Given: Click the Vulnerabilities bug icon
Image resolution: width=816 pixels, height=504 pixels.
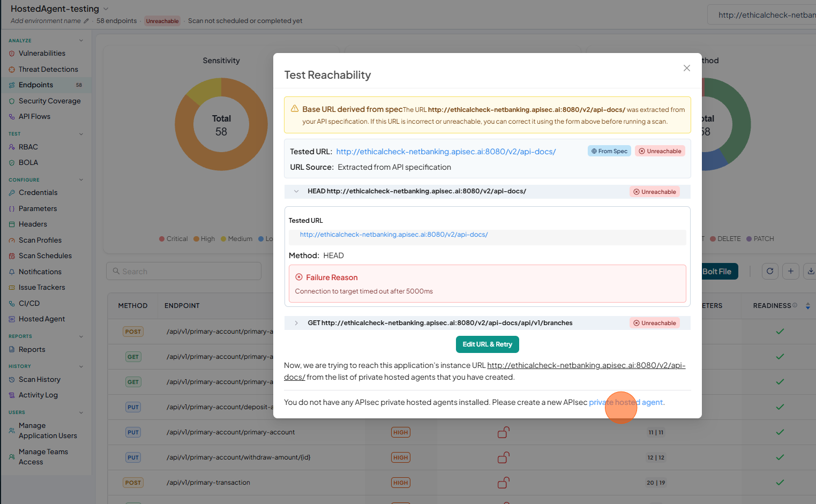Looking at the screenshot, I should coord(12,54).
